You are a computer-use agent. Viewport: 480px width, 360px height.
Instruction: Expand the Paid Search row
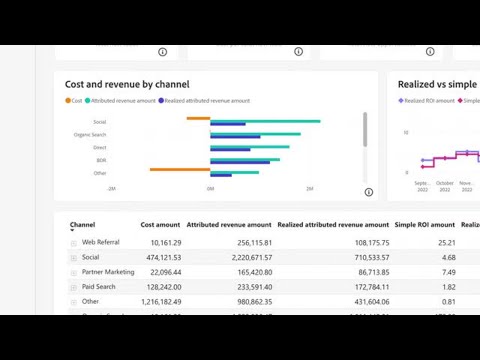coord(74,287)
